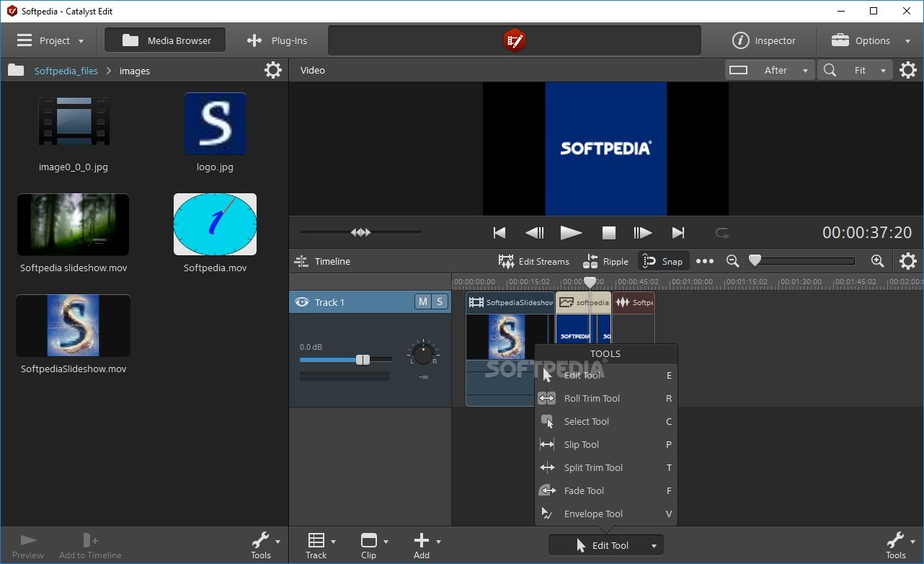924x564 pixels.
Task: Toggle loop playback
Action: 722,232
